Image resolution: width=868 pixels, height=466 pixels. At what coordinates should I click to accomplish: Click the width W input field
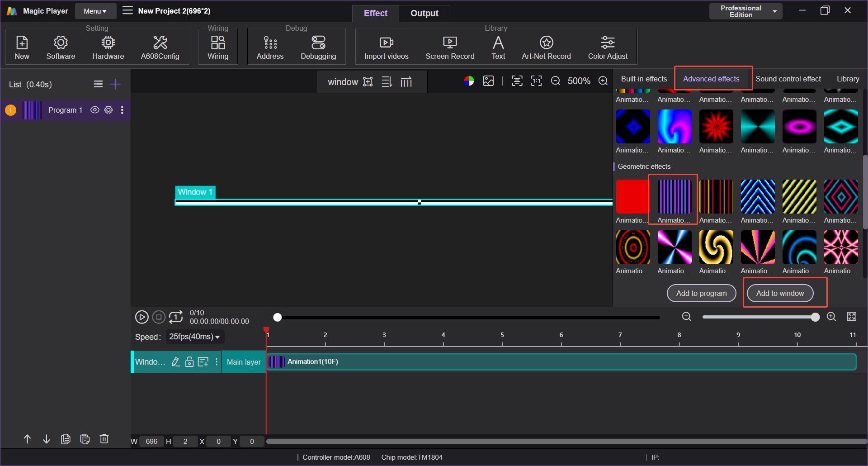tap(151, 442)
